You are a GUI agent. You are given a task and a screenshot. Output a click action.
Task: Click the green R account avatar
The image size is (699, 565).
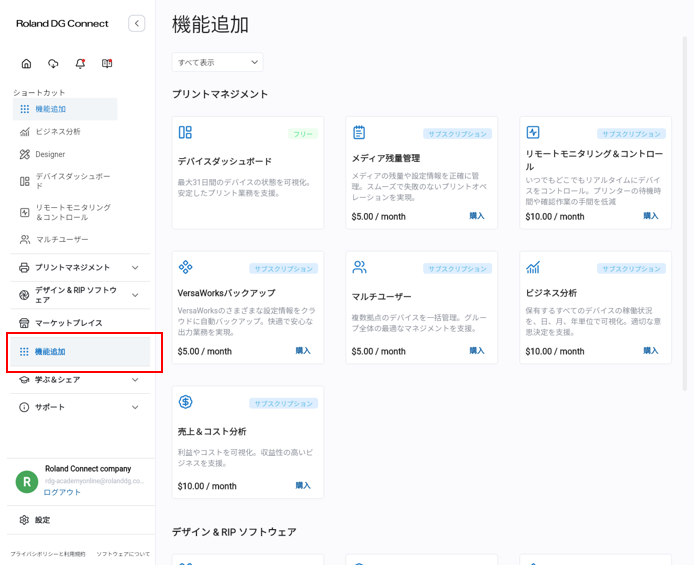coord(27,482)
